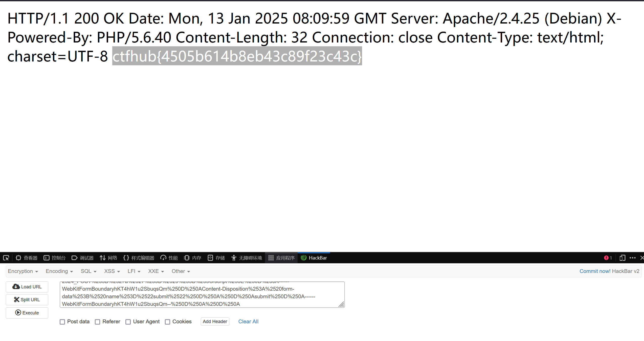Tick the Cookies checkbox
The width and height of the screenshot is (644, 341).
(168, 322)
